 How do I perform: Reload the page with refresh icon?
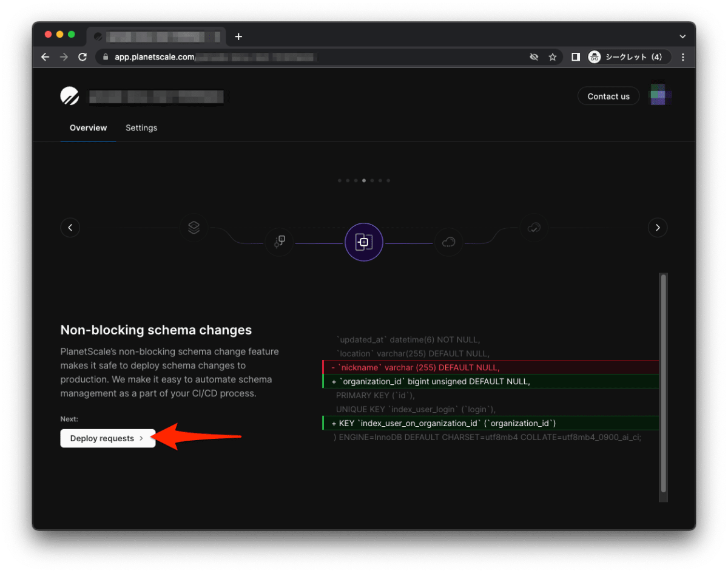(83, 57)
